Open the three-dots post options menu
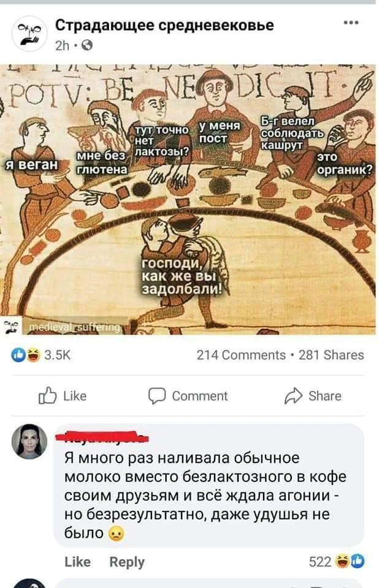Image resolution: width=379 pixels, height=588 pixels. [x=351, y=23]
